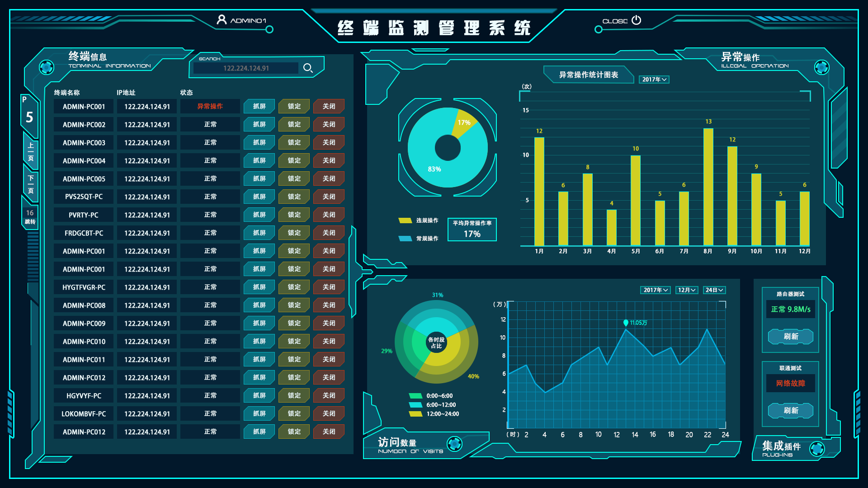Click 锁定 for ADMIN-PC002
Image resolution: width=868 pixels, height=488 pixels.
pyautogui.click(x=294, y=125)
